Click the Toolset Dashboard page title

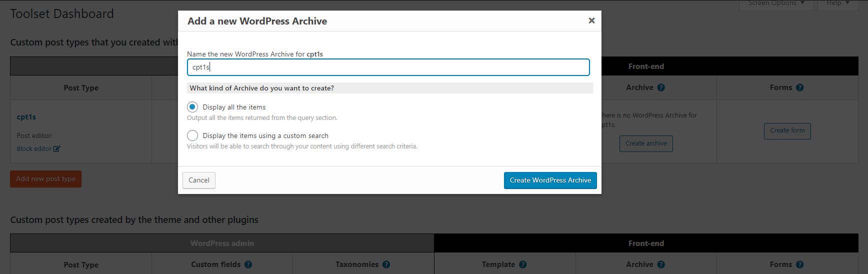62,13
